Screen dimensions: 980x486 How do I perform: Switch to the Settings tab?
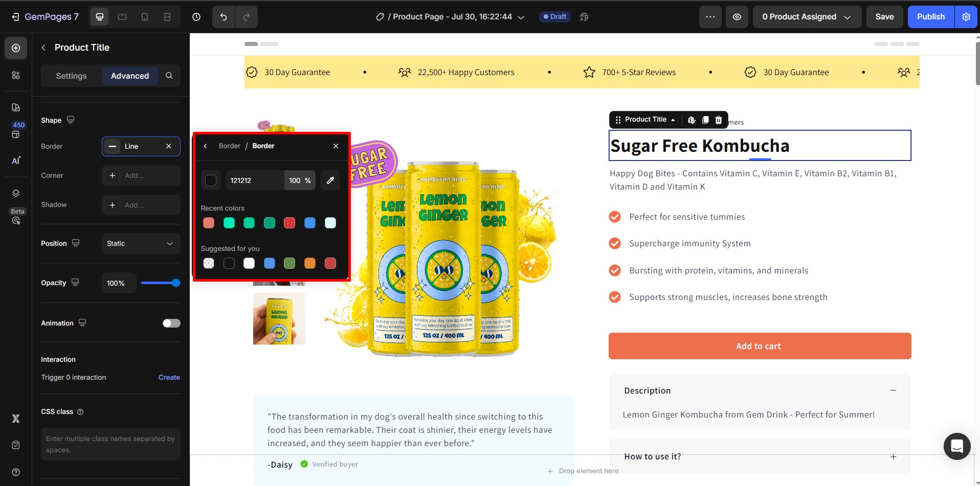(71, 76)
